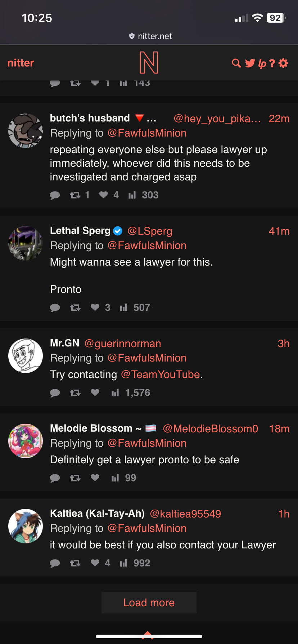Open Melodie Blossom's profile picture
Screen dimensions: 298x644
coord(26,441)
